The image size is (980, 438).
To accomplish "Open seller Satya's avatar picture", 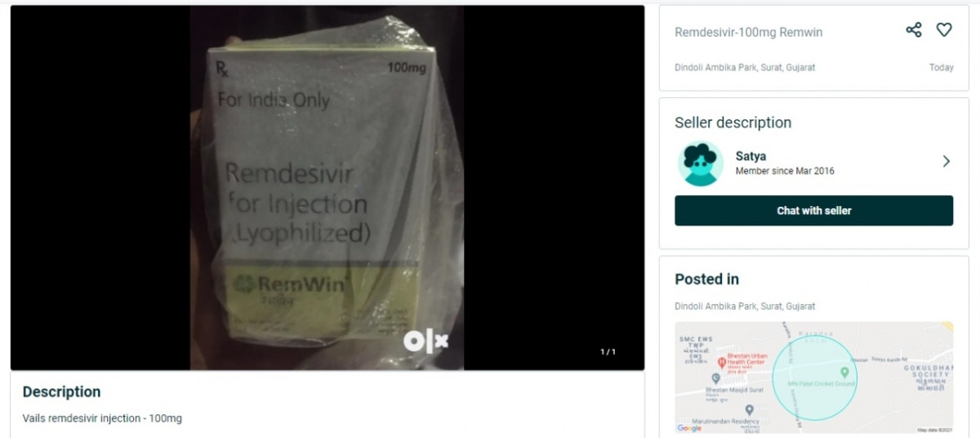I will (701, 163).
